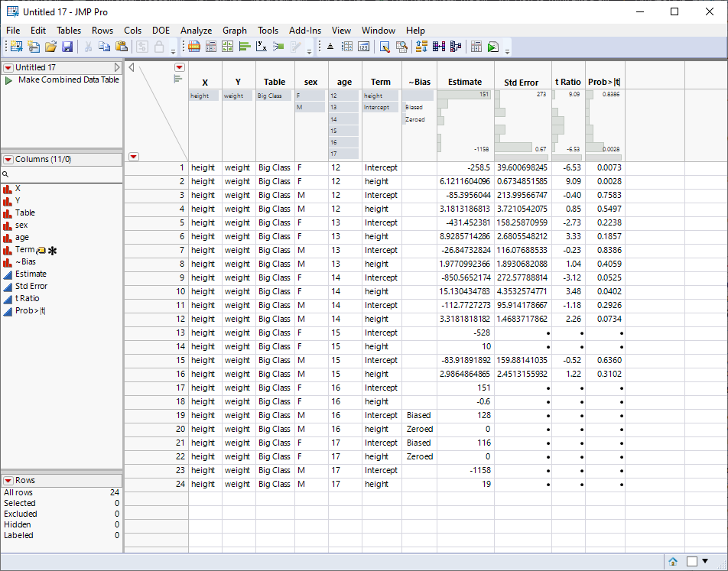Click the Estimate column header histogram
Image resolution: width=728 pixels, height=571 pixels.
(465, 122)
